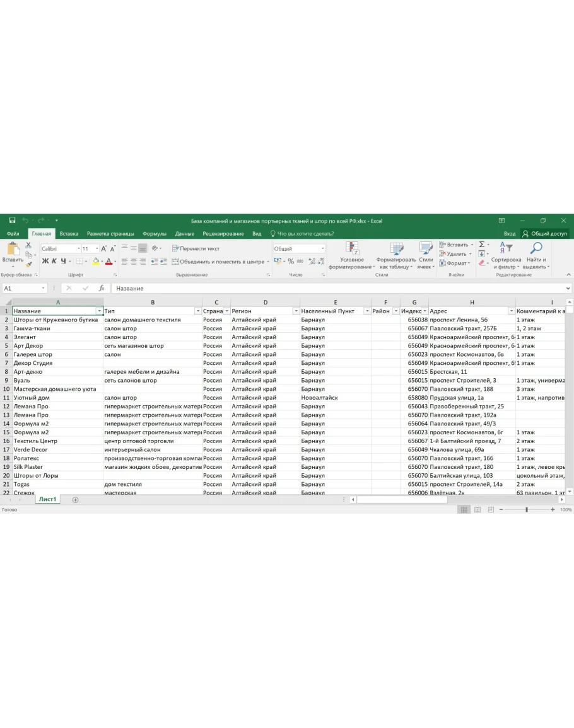Click the insert function fx icon
Viewport: 574px width, 728px height.
click(102, 288)
